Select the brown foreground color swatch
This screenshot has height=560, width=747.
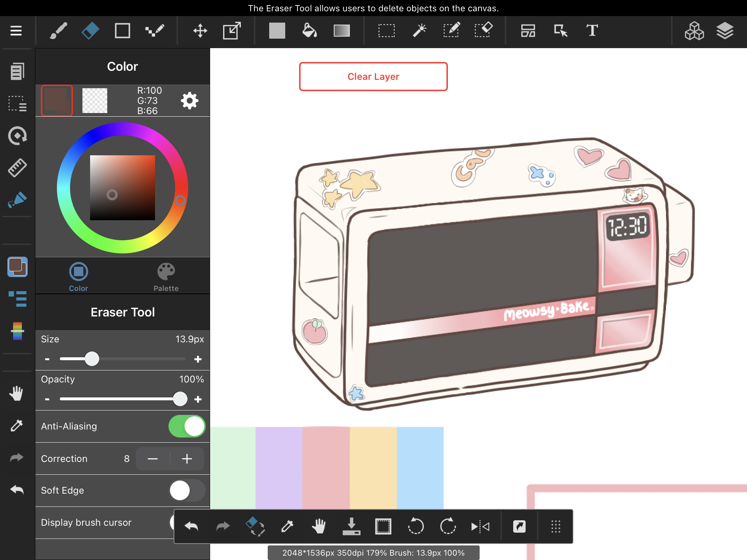pyautogui.click(x=57, y=101)
